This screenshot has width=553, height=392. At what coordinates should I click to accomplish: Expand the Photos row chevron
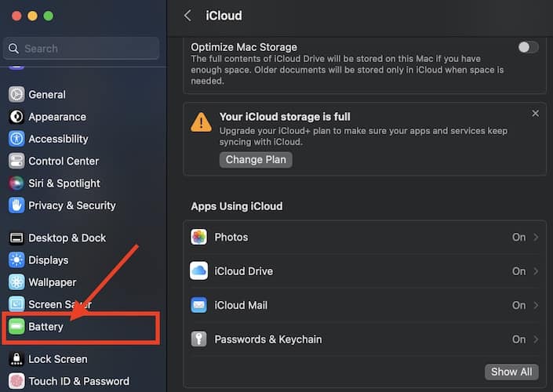point(536,238)
